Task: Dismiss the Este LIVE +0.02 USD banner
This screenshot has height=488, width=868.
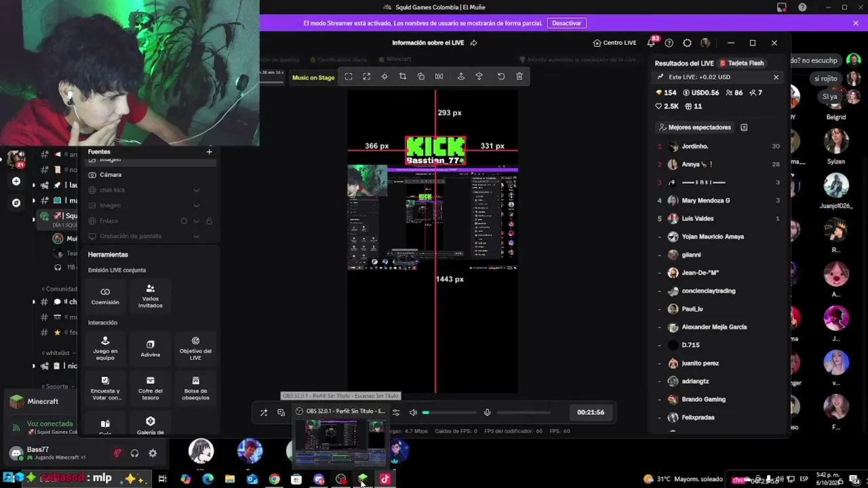Action: tap(776, 77)
